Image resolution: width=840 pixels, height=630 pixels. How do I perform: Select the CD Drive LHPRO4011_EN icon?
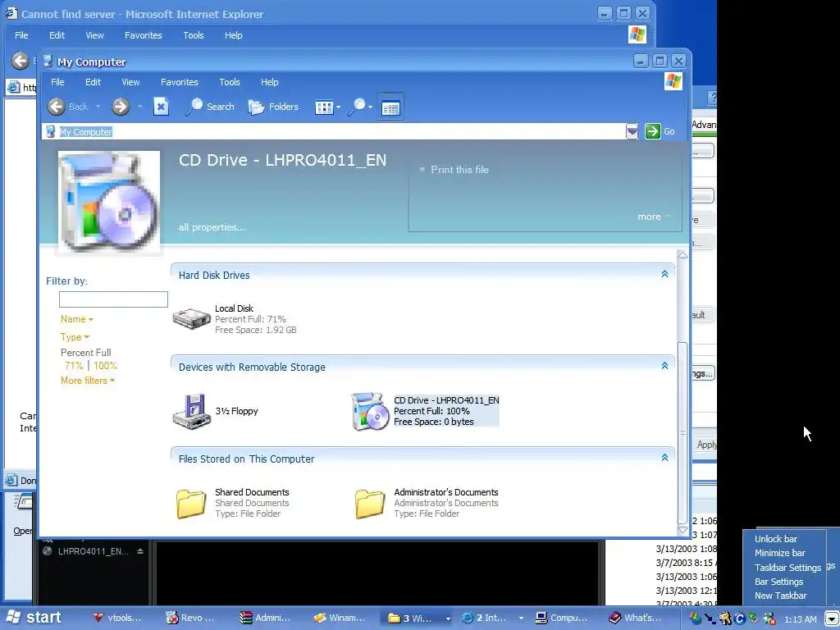[370, 411]
